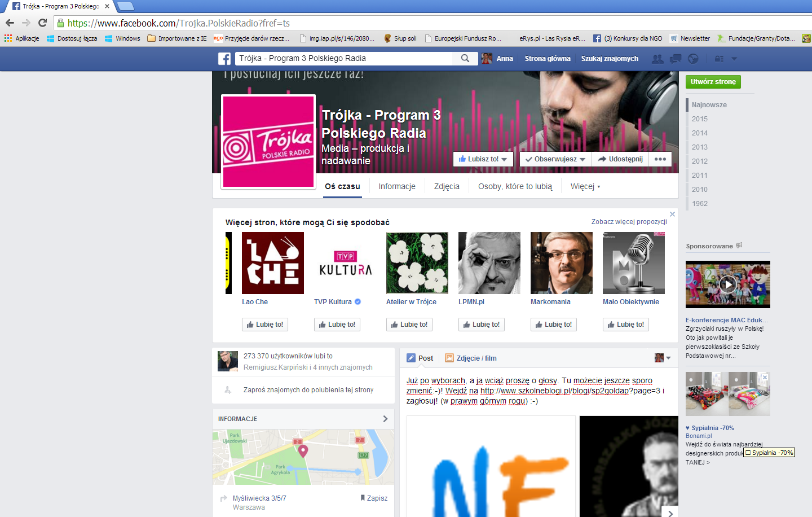The height and width of the screenshot is (517, 812).
Task: Close the page suggestions box
Action: (672, 214)
